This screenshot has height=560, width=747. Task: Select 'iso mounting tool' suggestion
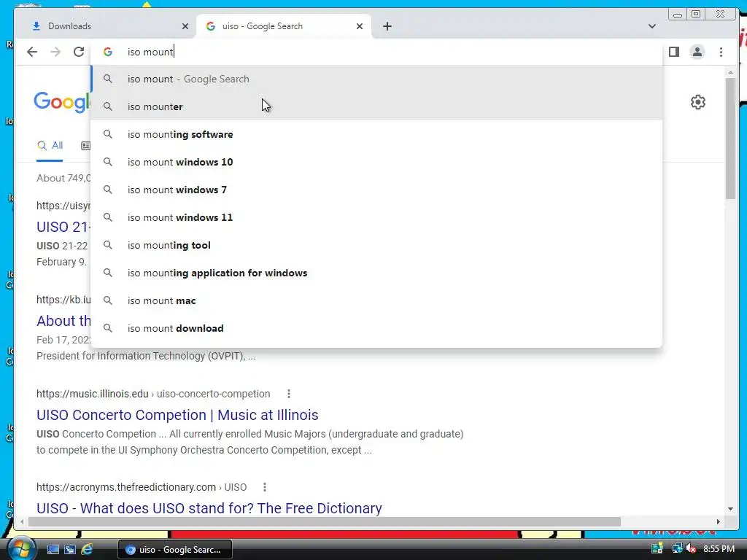point(376,245)
